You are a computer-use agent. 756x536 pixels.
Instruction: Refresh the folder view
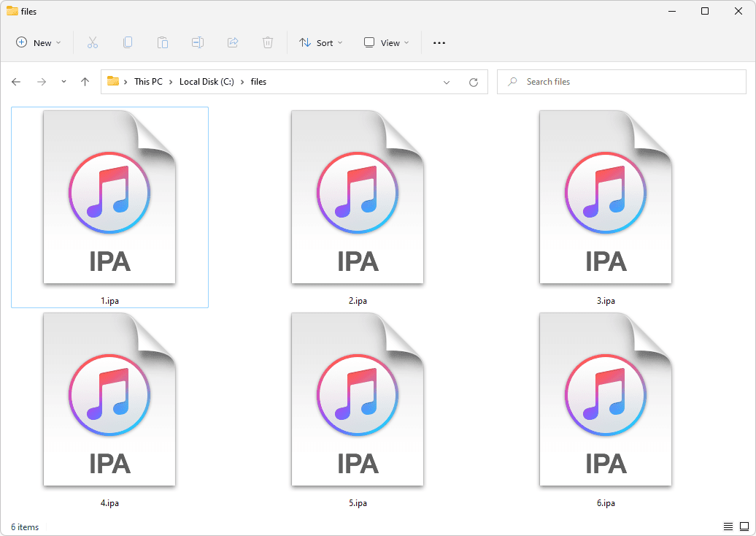[473, 82]
